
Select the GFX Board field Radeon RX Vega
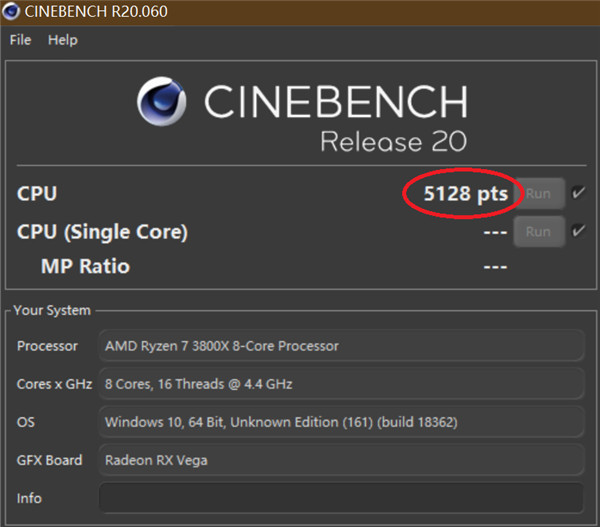(x=340, y=460)
